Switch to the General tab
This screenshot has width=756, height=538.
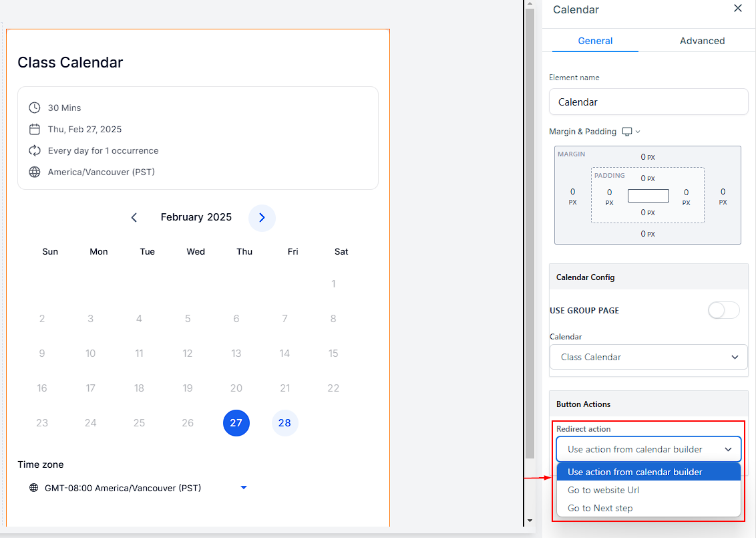595,41
